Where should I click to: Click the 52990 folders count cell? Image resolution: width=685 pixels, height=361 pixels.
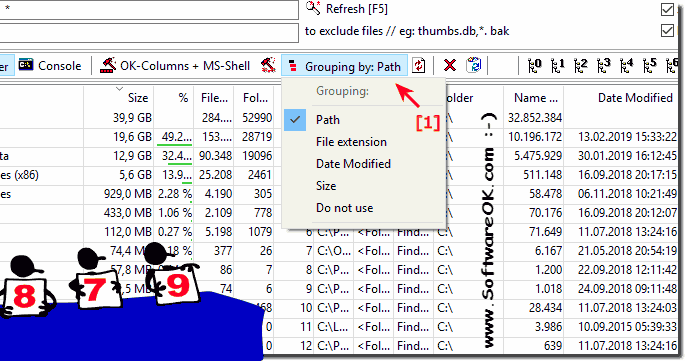pos(257,118)
